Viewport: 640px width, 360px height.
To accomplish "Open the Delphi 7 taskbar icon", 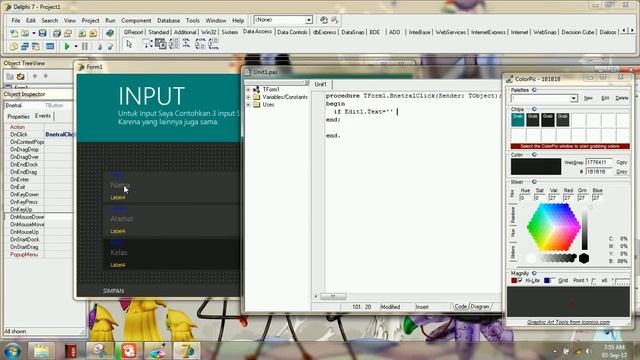I will pos(187,351).
